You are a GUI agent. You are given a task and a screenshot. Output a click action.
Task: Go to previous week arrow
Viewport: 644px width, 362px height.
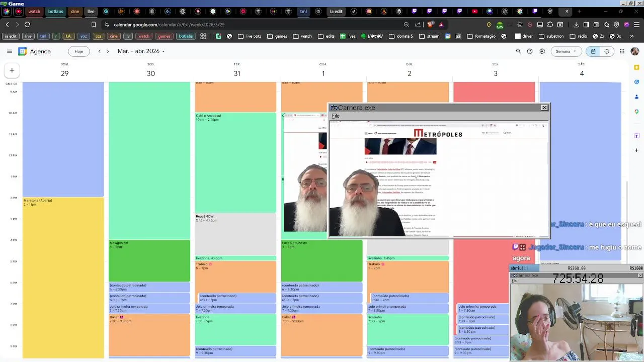click(99, 51)
